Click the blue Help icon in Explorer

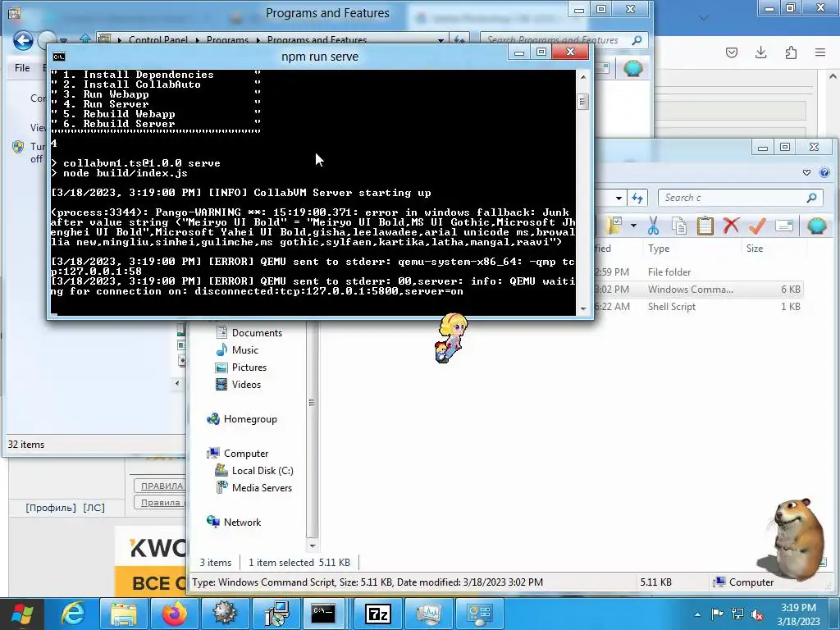click(824, 172)
